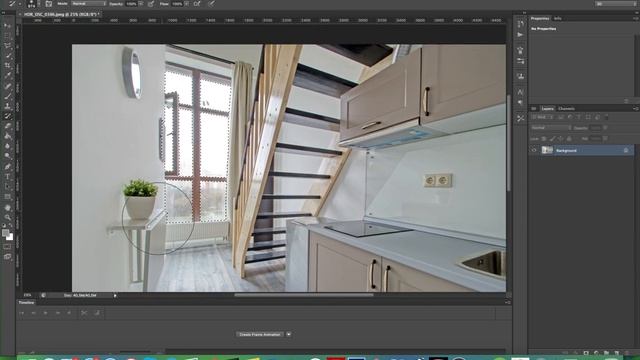Select the Hand tool
Viewport: 640px width, 360px height.
pos(7,208)
